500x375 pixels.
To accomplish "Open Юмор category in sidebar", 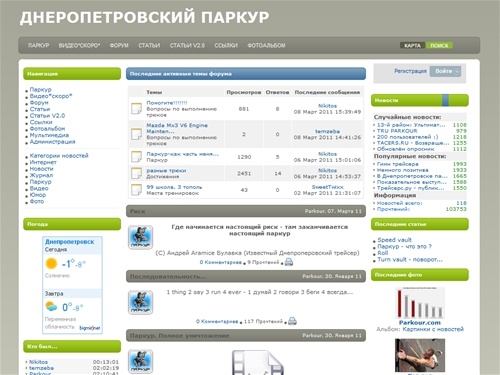I will pyautogui.click(x=38, y=195).
